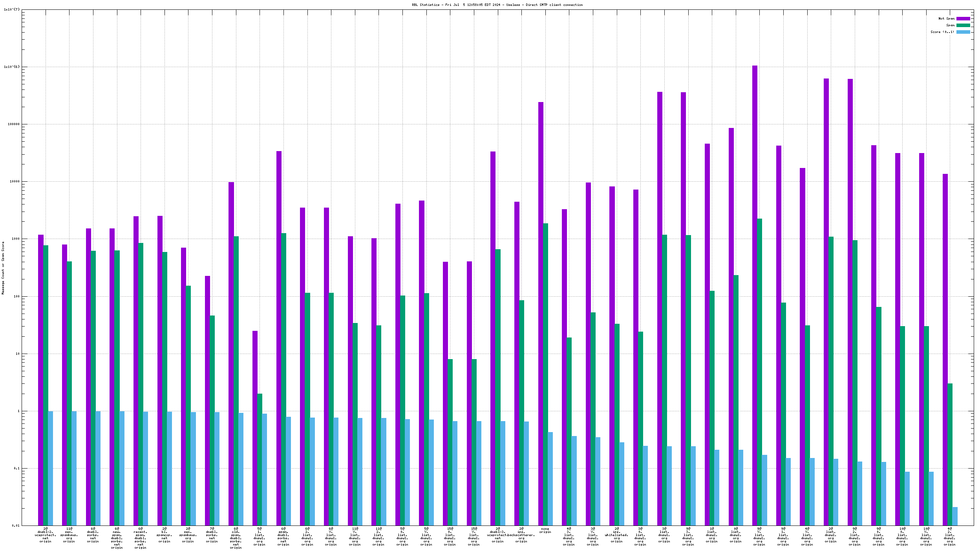The image size is (980, 551).
Task: Click the Score (0..1) legend text
Action: pyautogui.click(x=942, y=32)
